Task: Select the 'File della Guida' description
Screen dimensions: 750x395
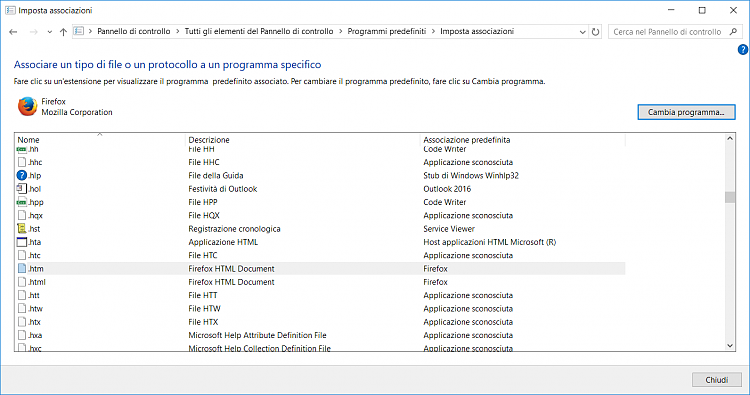Action: pos(216,176)
